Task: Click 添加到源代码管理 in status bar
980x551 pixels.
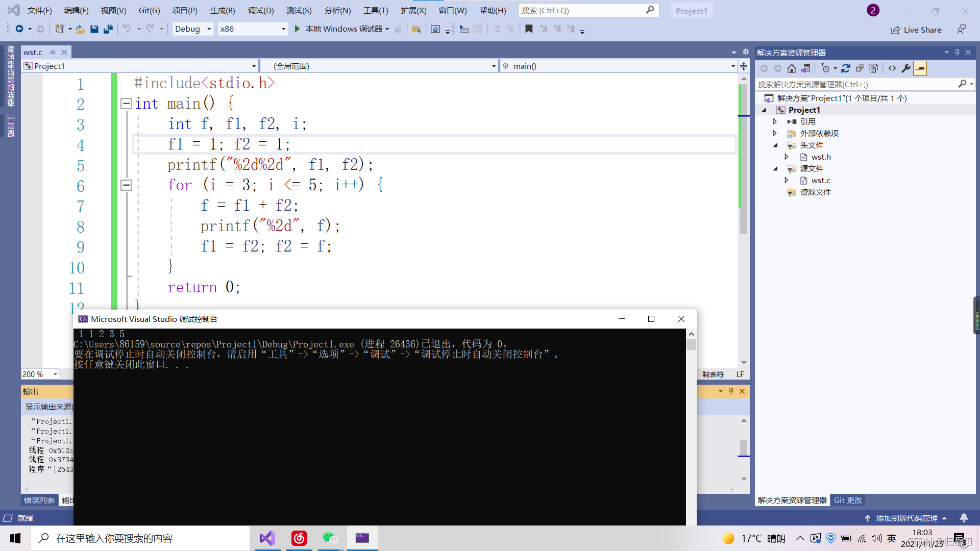Action: 906,518
